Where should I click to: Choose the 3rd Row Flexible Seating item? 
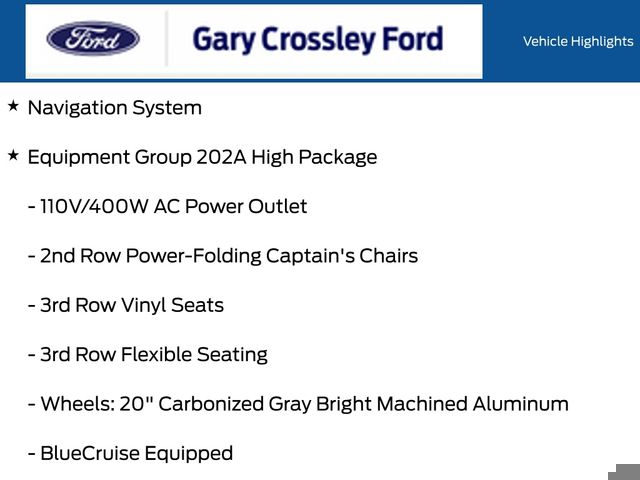point(154,355)
